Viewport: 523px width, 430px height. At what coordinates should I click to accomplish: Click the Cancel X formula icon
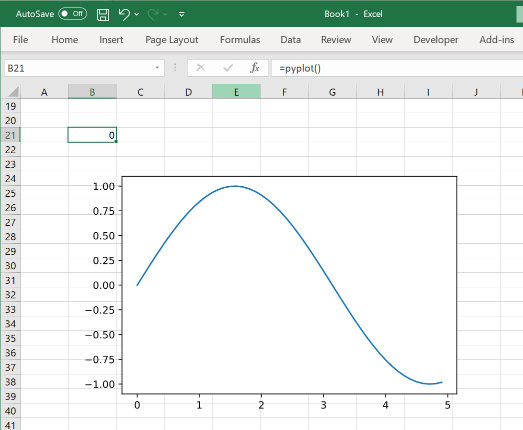pyautogui.click(x=200, y=68)
